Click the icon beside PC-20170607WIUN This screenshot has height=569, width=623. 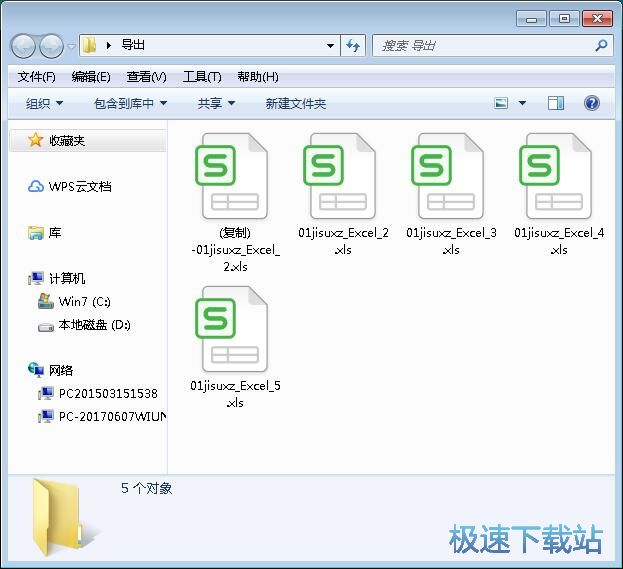tap(46, 416)
